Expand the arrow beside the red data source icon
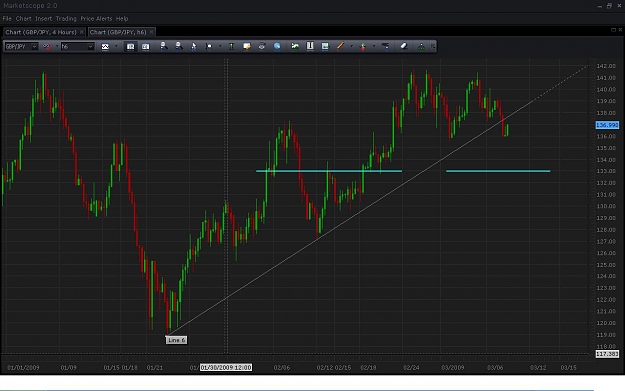This screenshot has height=391, width=625. tap(56, 47)
